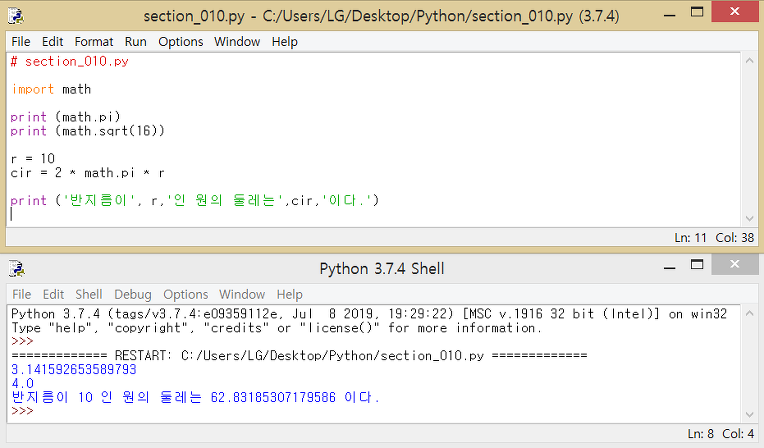
Task: Click the 3.141592653589793 output value
Action: tap(74, 370)
